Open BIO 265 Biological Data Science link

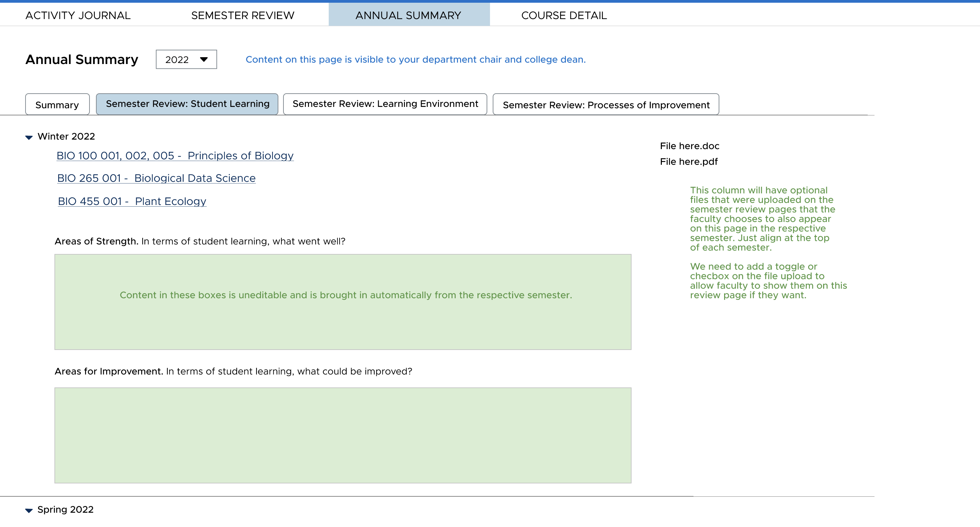tap(157, 178)
